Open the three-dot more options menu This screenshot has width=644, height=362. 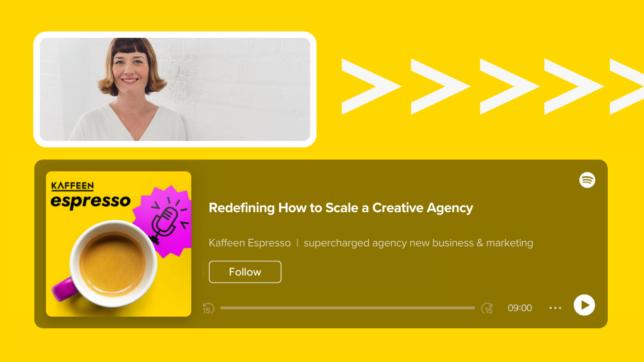(555, 308)
